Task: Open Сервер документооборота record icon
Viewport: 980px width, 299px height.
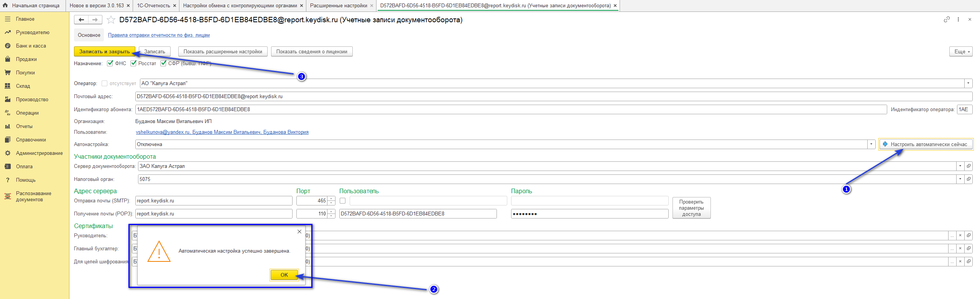Action: (968, 166)
